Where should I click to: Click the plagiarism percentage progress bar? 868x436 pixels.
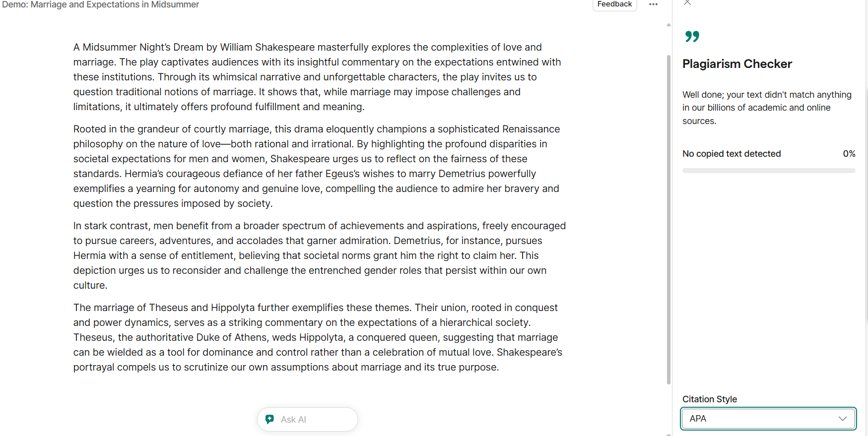768,171
